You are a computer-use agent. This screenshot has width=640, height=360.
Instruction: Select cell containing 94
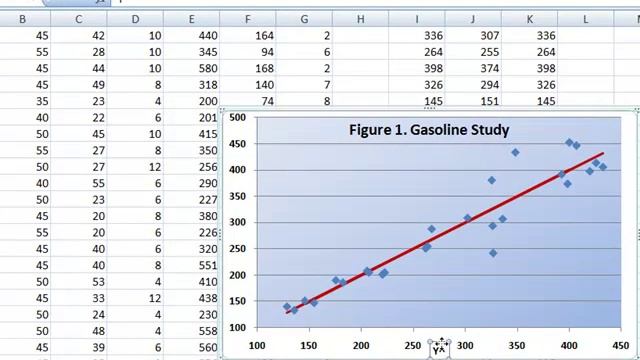click(248, 52)
